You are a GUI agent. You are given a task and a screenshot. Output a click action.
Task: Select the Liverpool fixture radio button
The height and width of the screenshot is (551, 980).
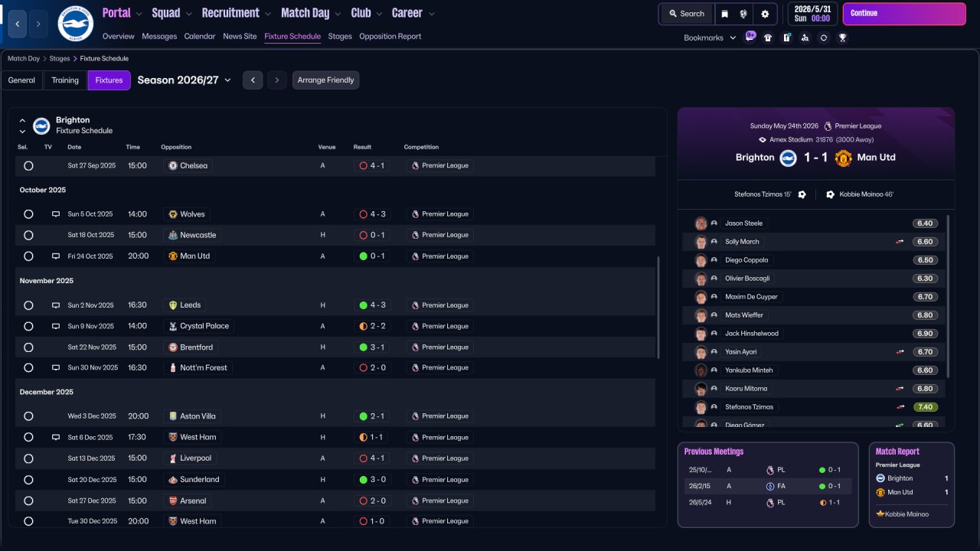[x=28, y=458]
